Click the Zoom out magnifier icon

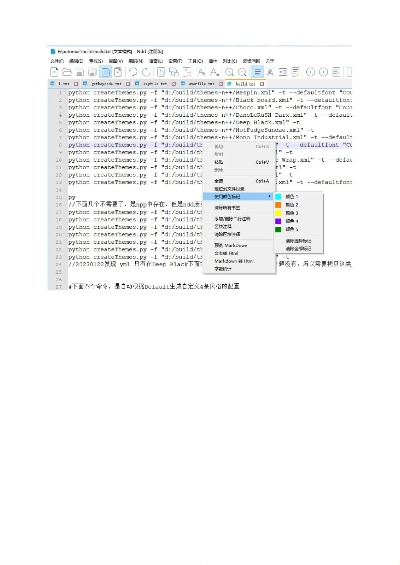point(242,72)
